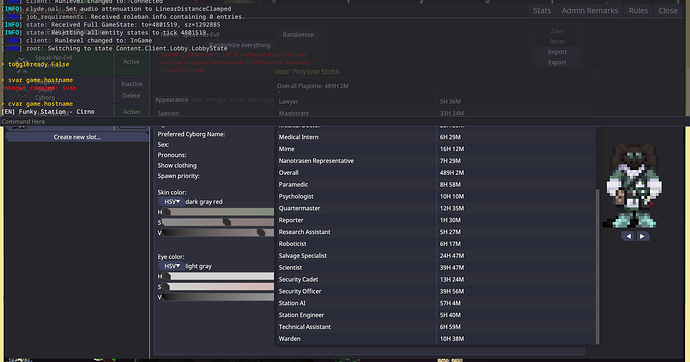Click the Randomize name button
The height and width of the screenshot is (362, 690).
[x=298, y=34]
